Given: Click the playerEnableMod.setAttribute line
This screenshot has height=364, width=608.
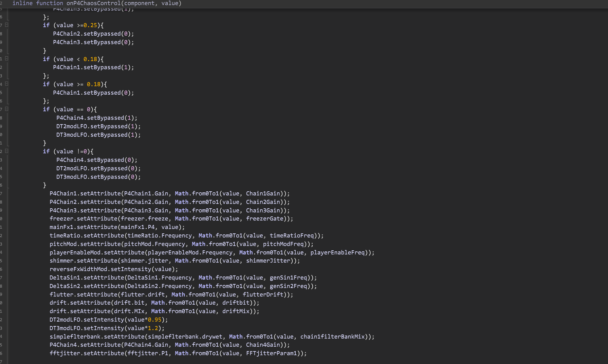Looking at the screenshot, I should tap(212, 252).
